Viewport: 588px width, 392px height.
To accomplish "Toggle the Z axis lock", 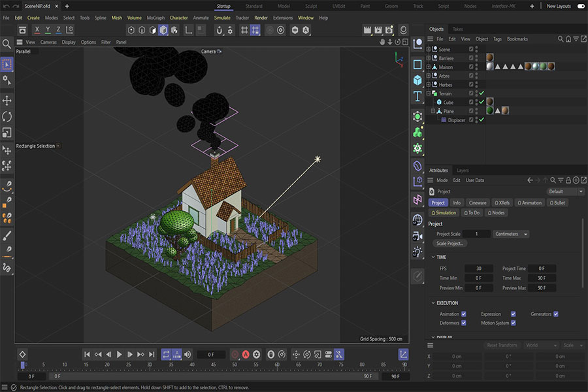I will 58,30.
